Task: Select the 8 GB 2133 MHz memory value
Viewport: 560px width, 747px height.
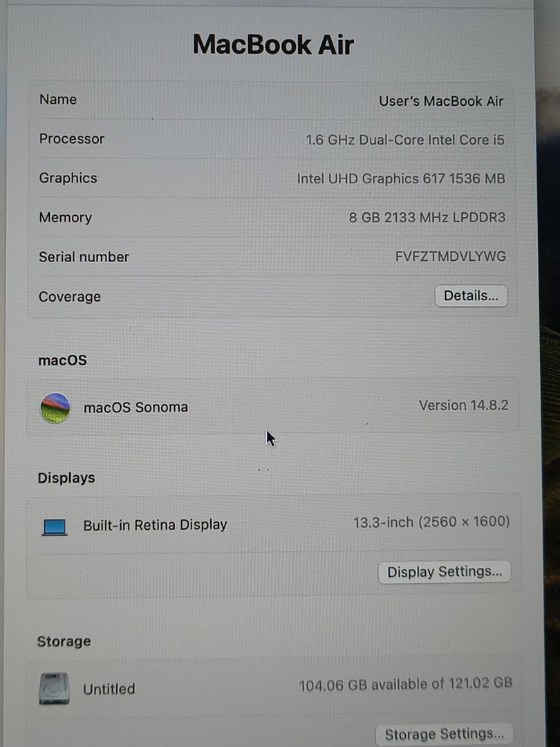Action: [427, 218]
